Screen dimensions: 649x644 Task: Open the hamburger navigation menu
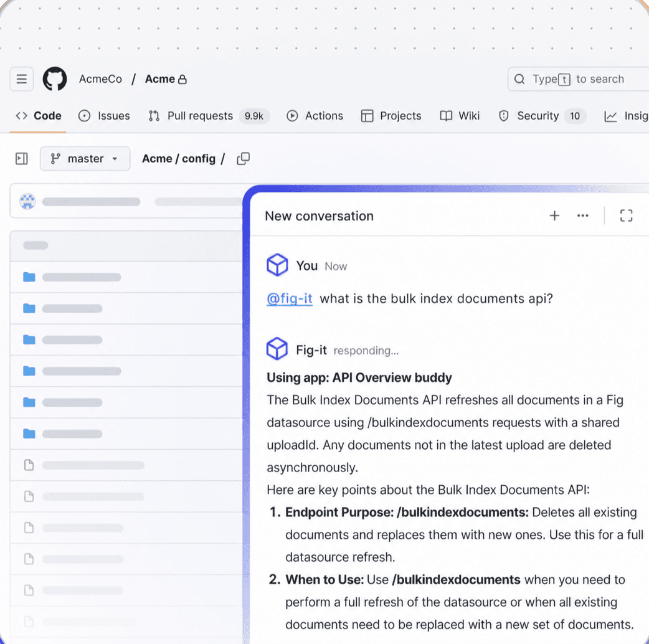click(x=22, y=78)
